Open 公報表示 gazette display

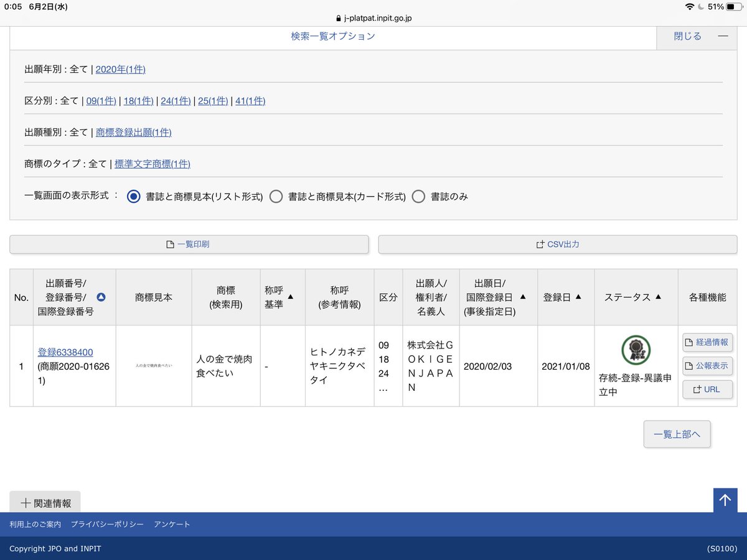pos(707,366)
